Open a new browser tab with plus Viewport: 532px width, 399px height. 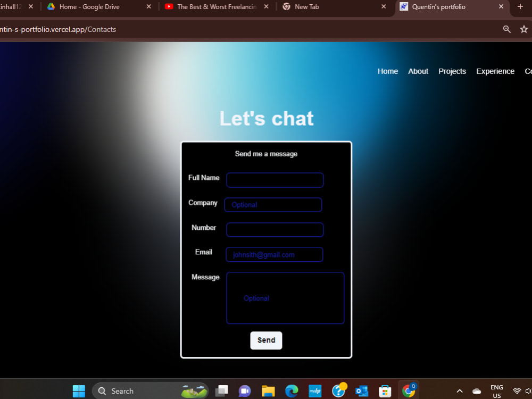click(x=520, y=6)
